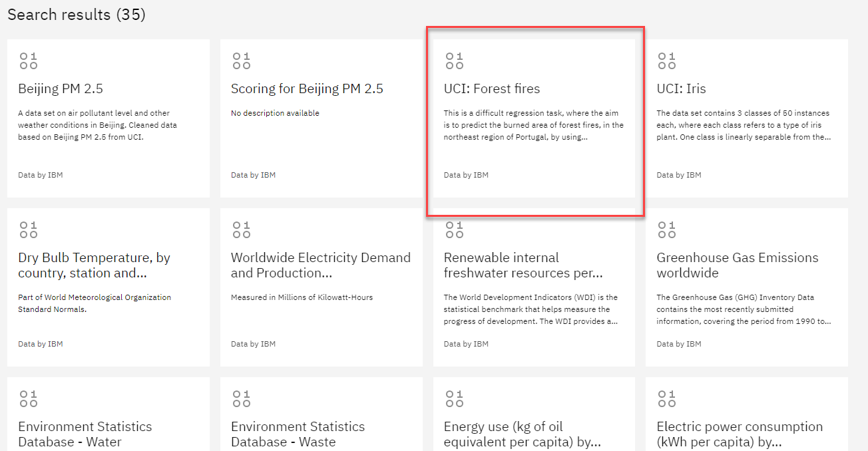The width and height of the screenshot is (868, 451).
Task: Select Scoring for Beijing PM 2.5 title
Action: point(307,89)
